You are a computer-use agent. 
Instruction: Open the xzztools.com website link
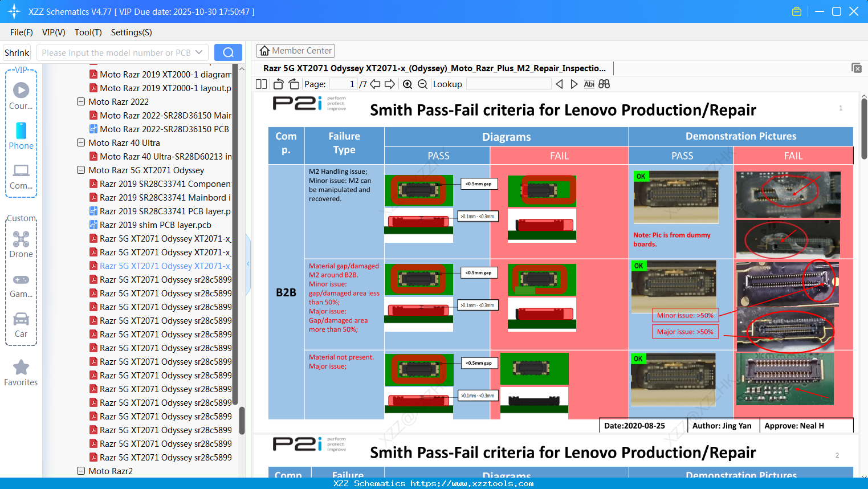click(472, 483)
